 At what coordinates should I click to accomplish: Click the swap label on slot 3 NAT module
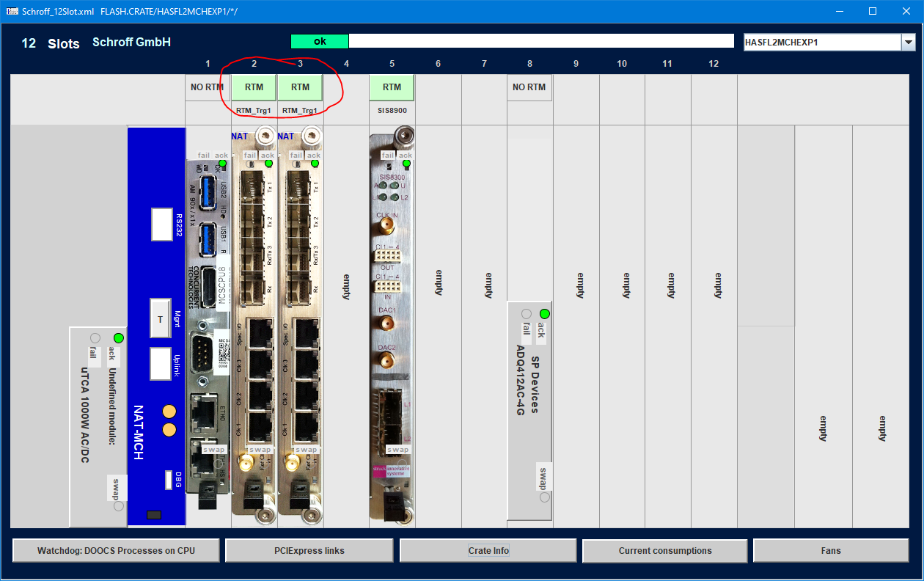(307, 450)
